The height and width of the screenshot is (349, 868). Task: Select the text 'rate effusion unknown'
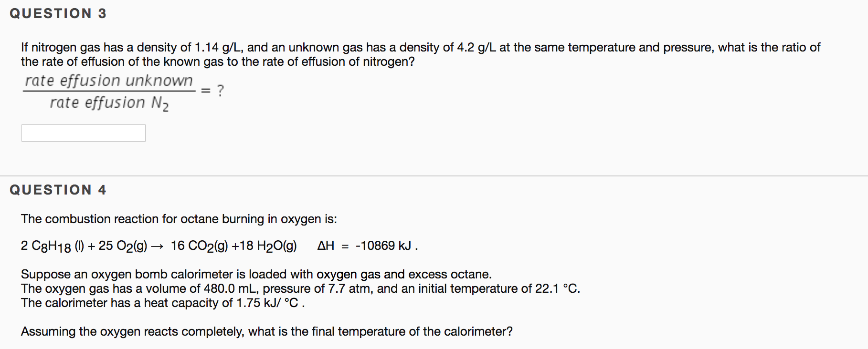tap(109, 80)
